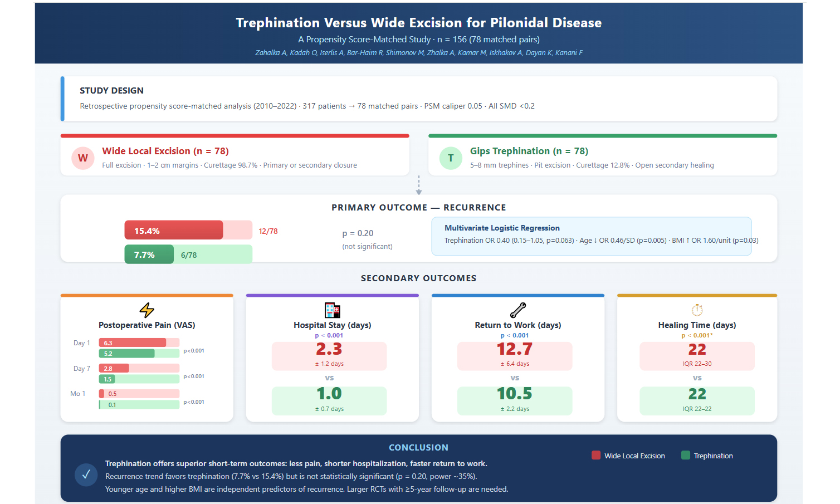Click the hospital building icon
The width and height of the screenshot is (840, 504).
[x=332, y=310]
